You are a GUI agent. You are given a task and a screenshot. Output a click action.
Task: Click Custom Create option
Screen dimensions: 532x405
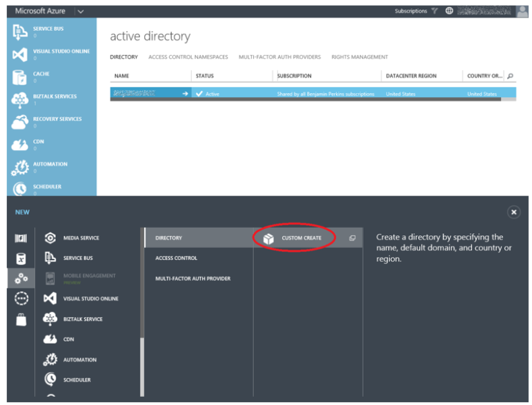click(x=301, y=238)
